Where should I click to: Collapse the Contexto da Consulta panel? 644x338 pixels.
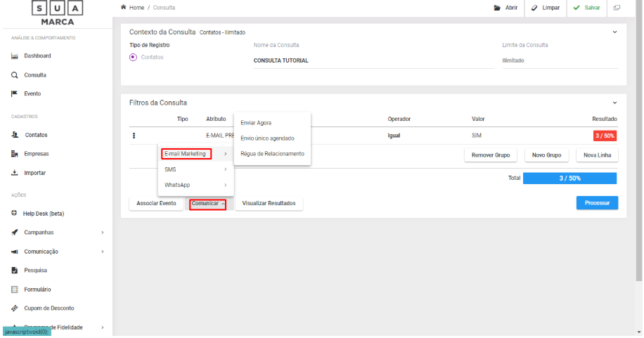tap(614, 32)
